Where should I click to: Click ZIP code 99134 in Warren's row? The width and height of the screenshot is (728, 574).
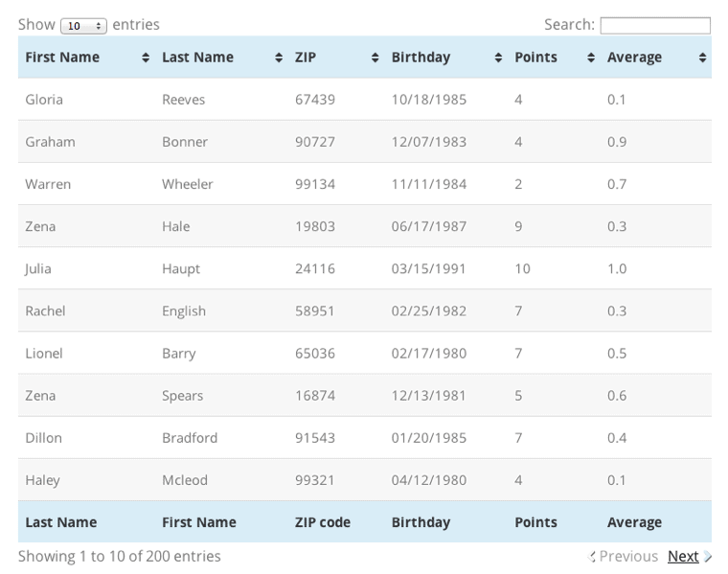click(315, 184)
